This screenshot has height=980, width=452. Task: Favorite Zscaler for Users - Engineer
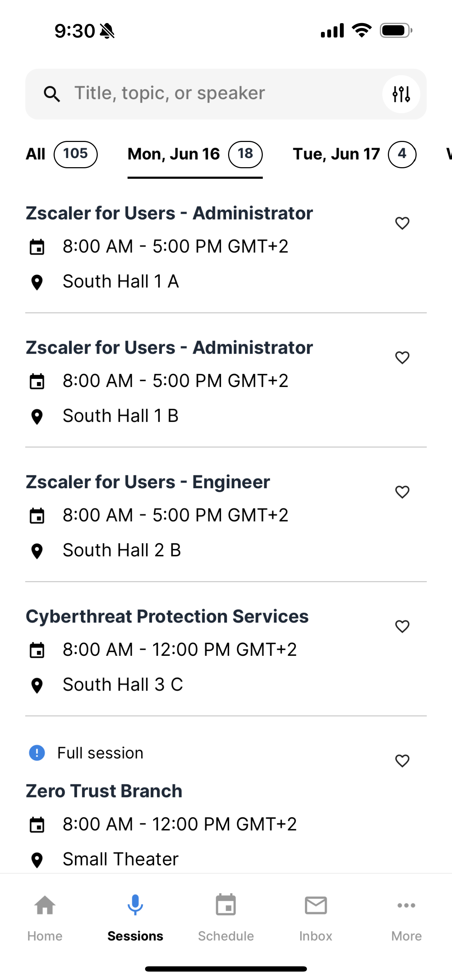402,492
